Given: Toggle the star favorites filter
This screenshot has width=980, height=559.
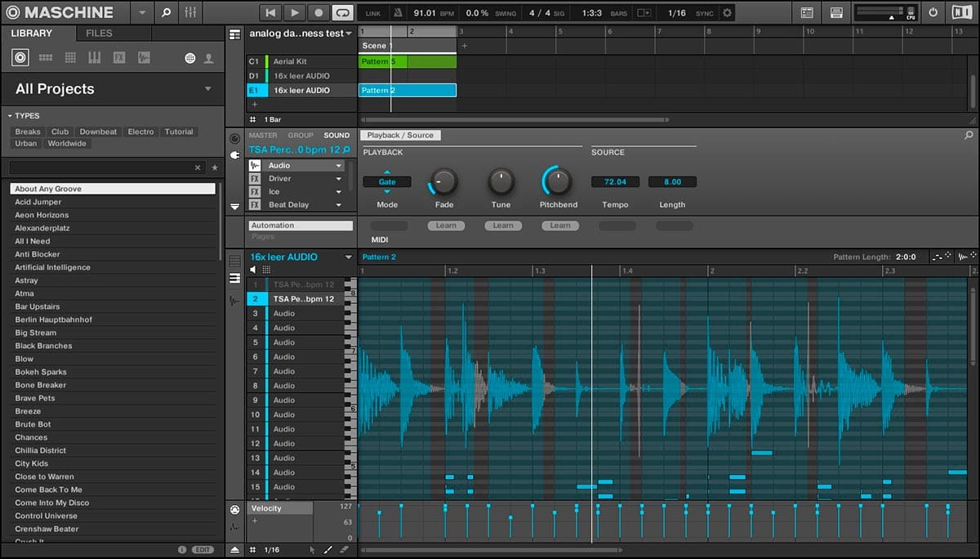Looking at the screenshot, I should (215, 168).
